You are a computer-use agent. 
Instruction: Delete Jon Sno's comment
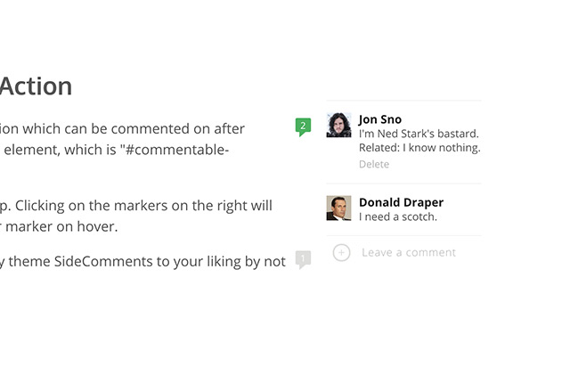374,165
